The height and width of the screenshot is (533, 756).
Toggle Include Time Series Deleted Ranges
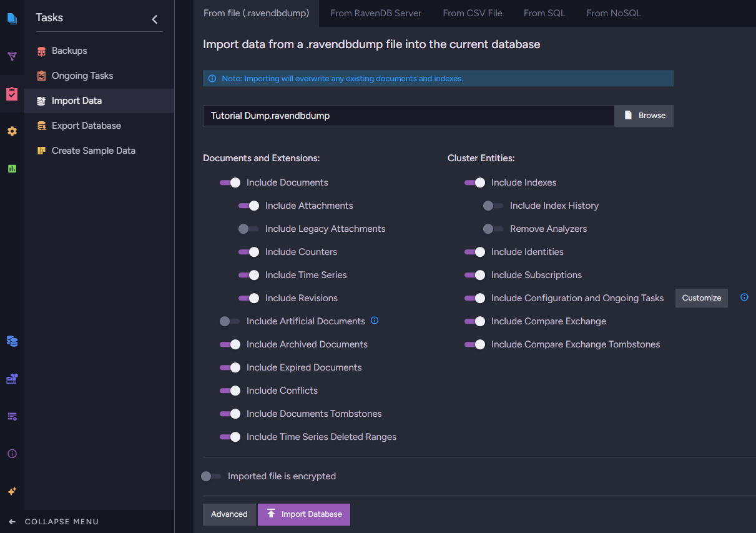tap(230, 437)
